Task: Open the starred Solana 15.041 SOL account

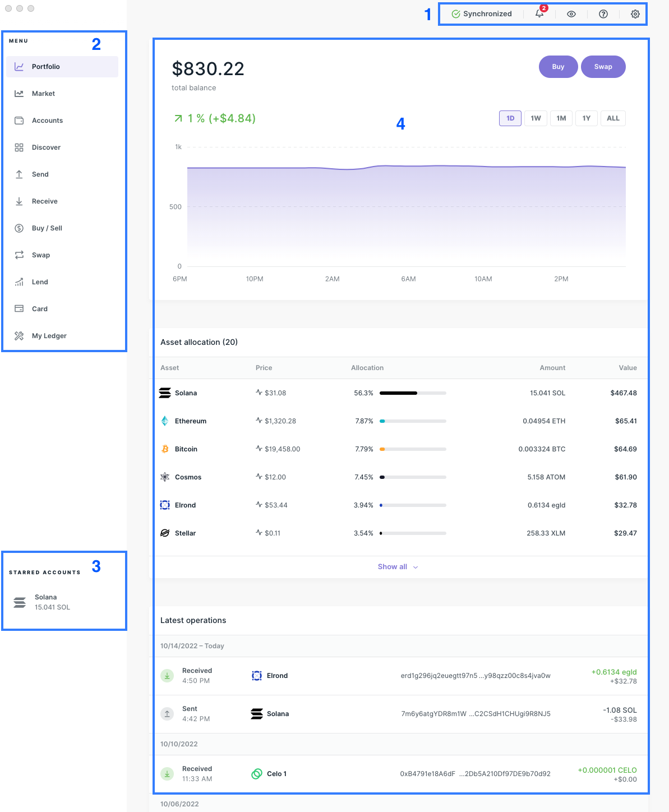Action: (x=63, y=602)
